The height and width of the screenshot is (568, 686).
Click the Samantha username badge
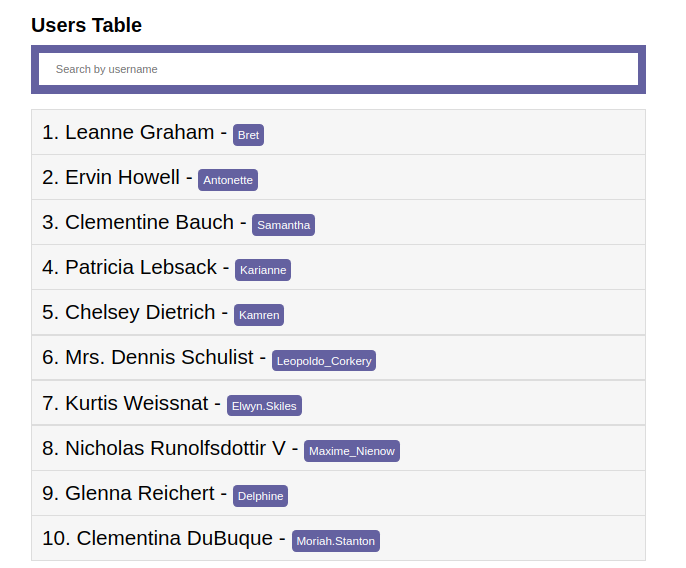pyautogui.click(x=283, y=225)
